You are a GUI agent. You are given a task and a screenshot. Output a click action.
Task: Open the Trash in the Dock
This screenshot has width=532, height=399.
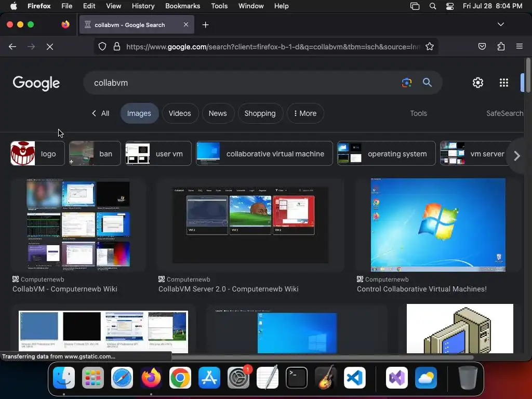468,378
